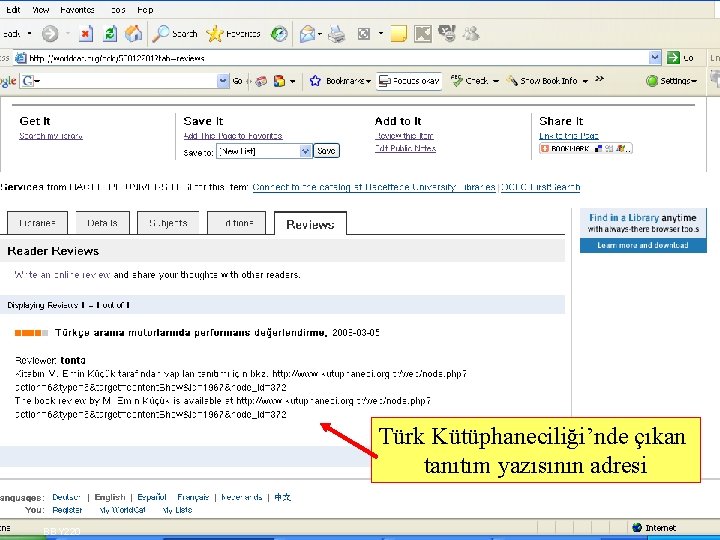The image size is (720, 540).
Task: Click Google toolbar Bookmarks star
Action: coord(315,81)
